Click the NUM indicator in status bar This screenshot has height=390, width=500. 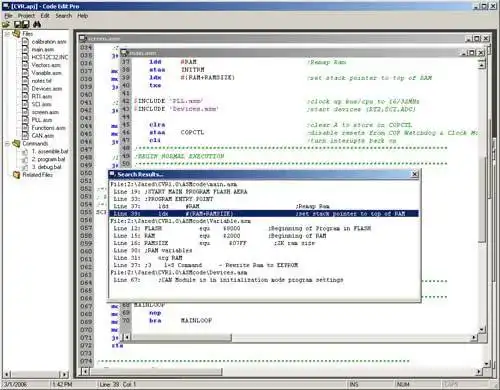tap(403, 384)
